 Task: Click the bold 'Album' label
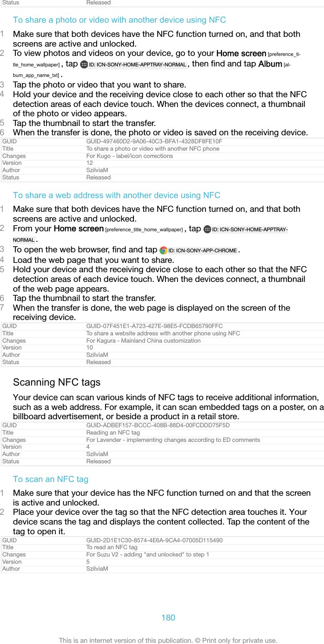pyautogui.click(x=270, y=64)
